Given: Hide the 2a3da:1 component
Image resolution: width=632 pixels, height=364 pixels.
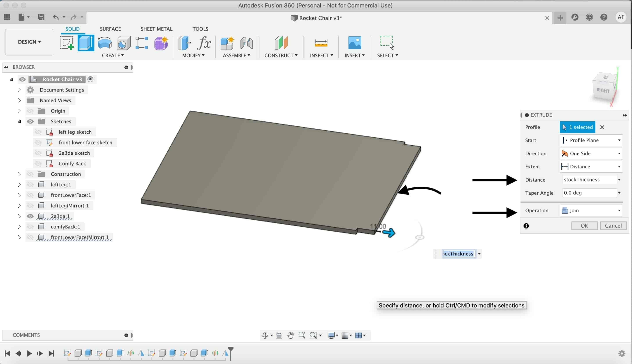Looking at the screenshot, I should pos(30,216).
